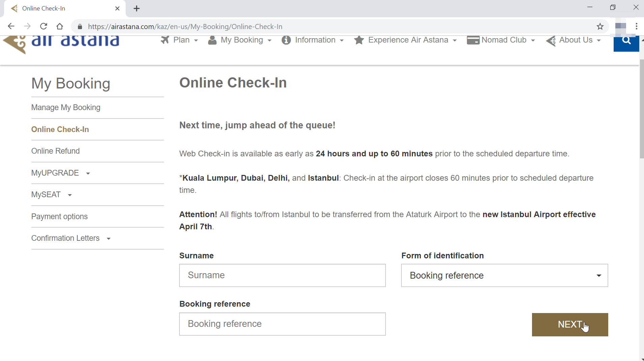Expand MyUPGRADE sidebar caret

(x=88, y=174)
